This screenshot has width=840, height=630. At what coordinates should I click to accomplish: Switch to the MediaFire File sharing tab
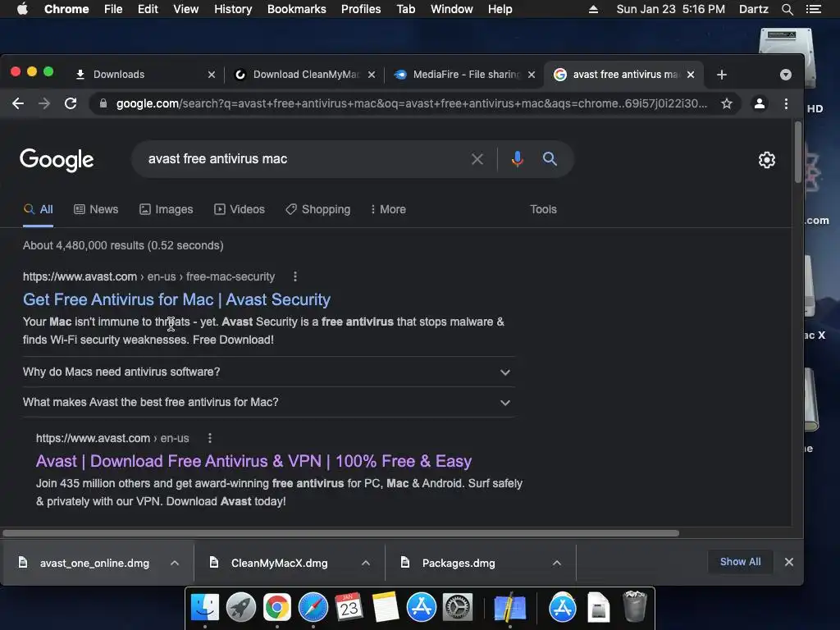[464, 75]
